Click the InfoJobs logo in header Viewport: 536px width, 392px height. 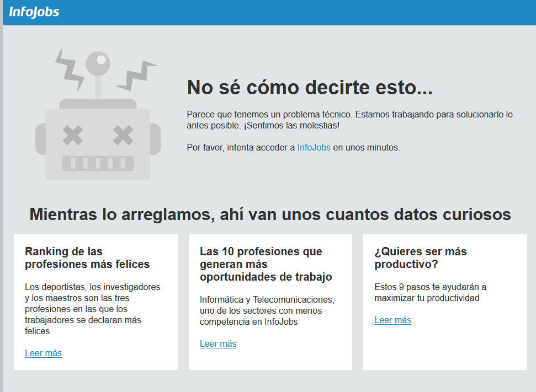34,12
